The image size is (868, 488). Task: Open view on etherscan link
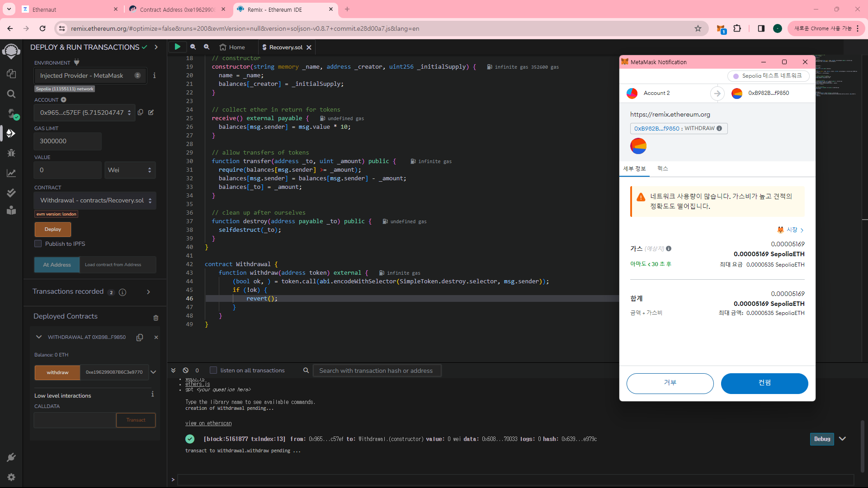208,423
